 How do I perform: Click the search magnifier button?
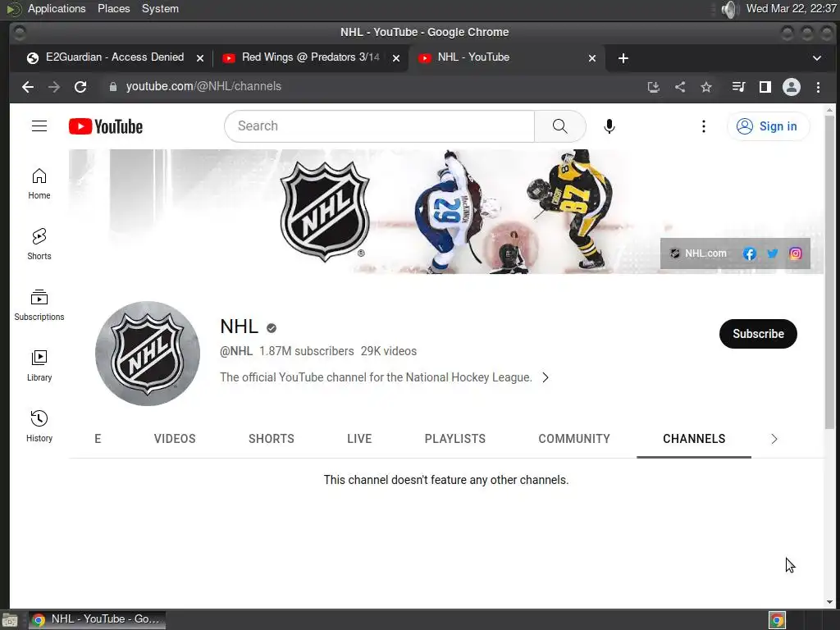(559, 126)
